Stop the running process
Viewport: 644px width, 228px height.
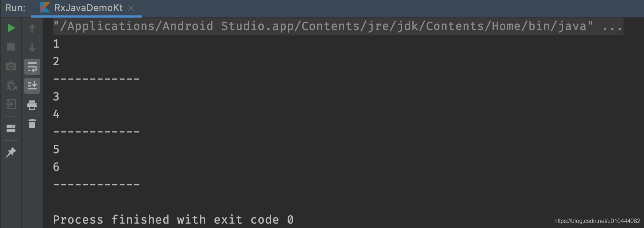tap(11, 47)
